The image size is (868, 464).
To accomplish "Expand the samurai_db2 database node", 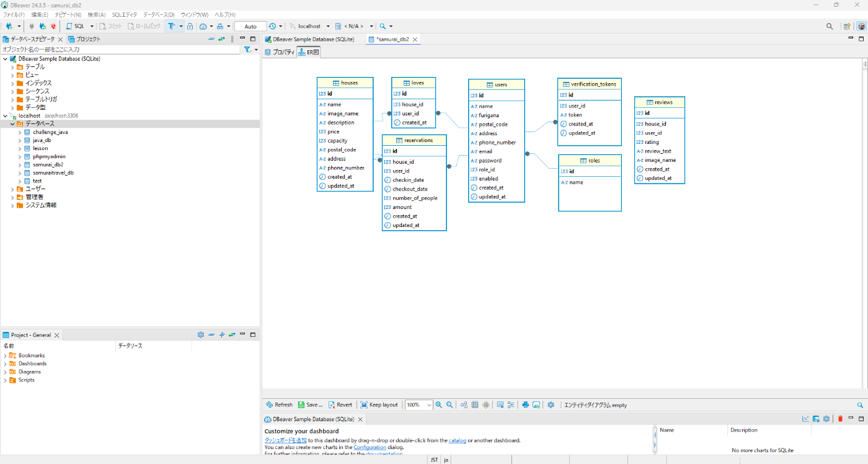I will pos(20,165).
